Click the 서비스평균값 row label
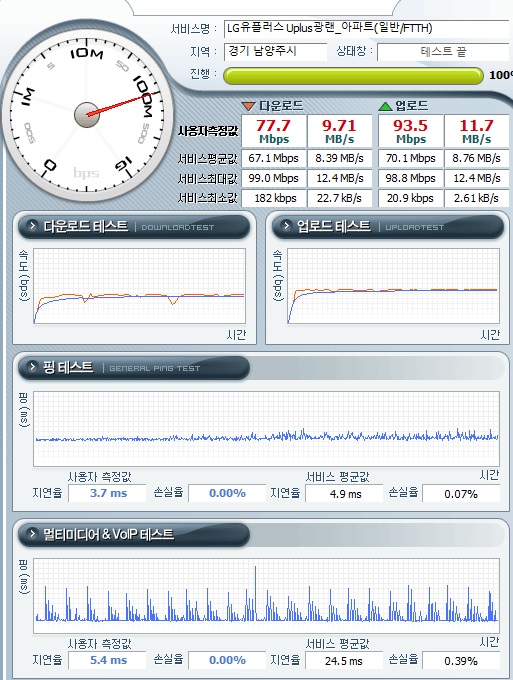 (207, 159)
